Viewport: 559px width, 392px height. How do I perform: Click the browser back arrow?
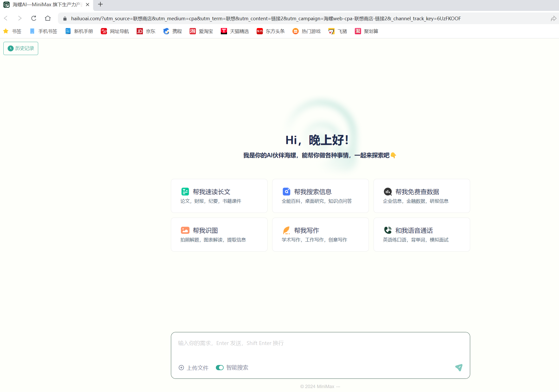coord(6,18)
